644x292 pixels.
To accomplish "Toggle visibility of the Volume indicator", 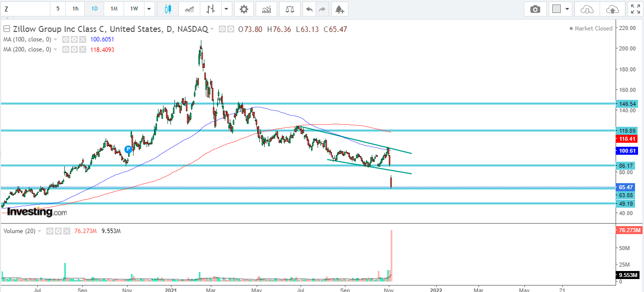I will pos(49,231).
